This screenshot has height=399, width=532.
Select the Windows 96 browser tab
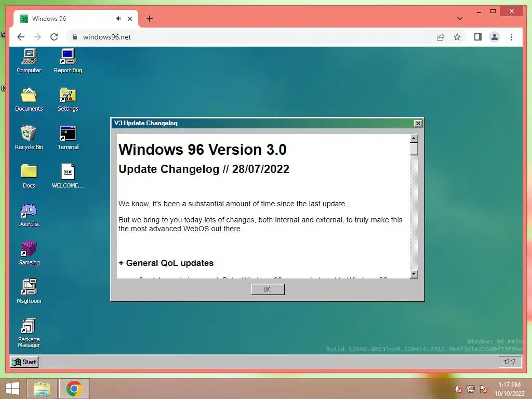point(76,19)
